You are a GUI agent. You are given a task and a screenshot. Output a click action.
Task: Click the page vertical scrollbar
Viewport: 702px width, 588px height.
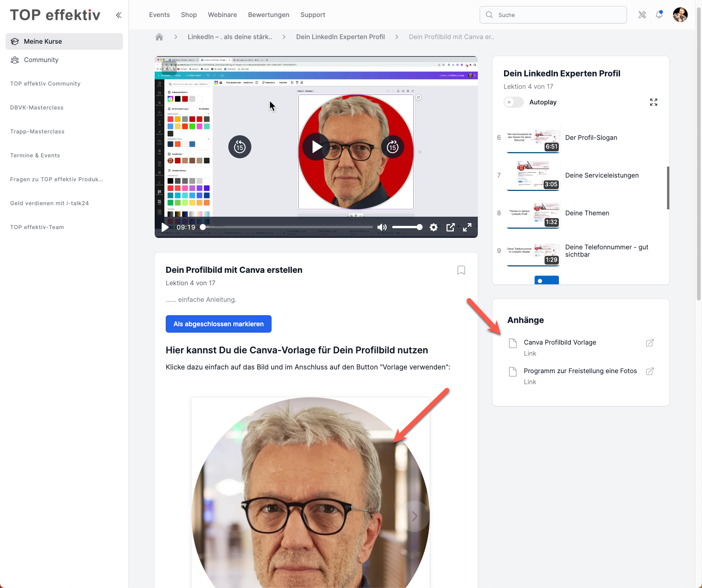point(699,154)
